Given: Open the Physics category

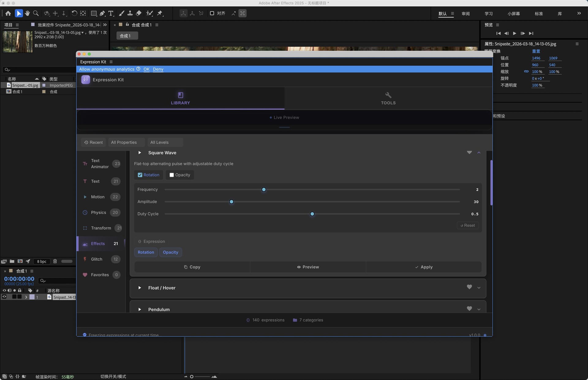Looking at the screenshot, I should (x=98, y=213).
